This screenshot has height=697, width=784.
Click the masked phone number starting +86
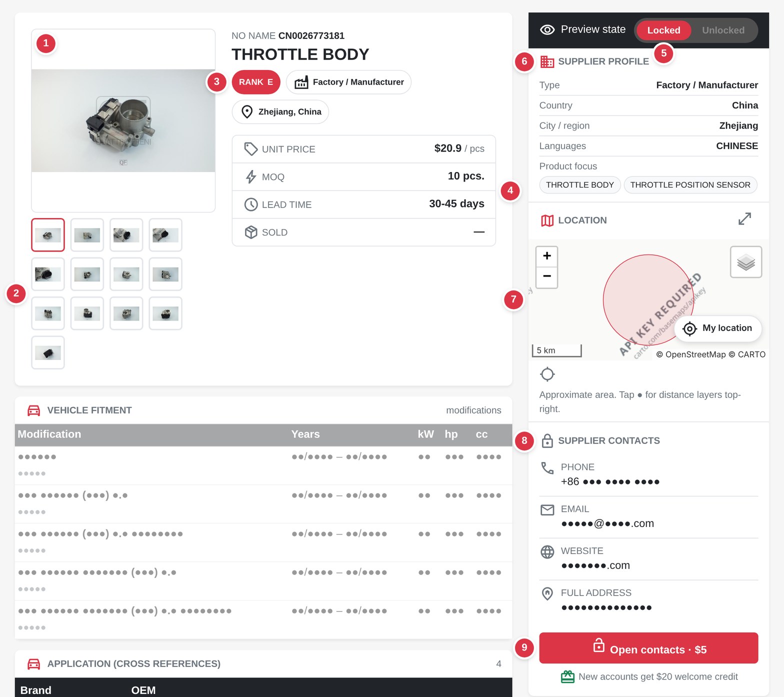pos(610,481)
